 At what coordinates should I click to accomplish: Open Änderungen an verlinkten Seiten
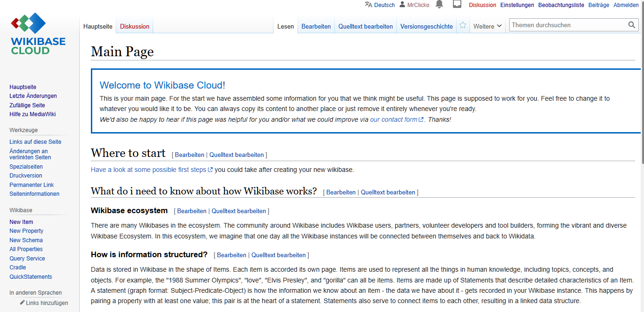coord(30,154)
